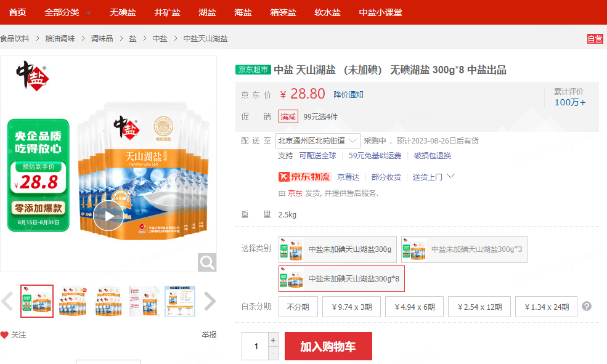This screenshot has height=364, width=607.
Task: Open the 无碘盐 category
Action: (x=123, y=12)
